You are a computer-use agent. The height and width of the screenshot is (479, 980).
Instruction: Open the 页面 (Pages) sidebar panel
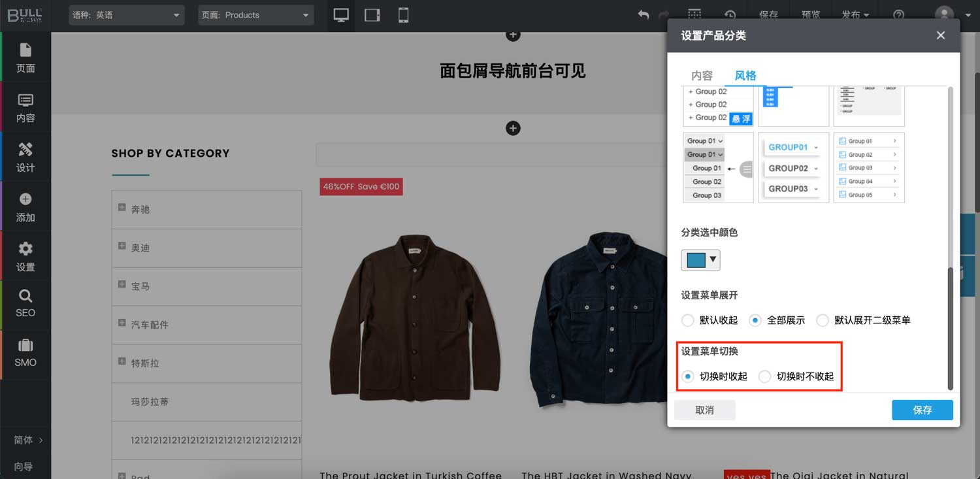25,58
